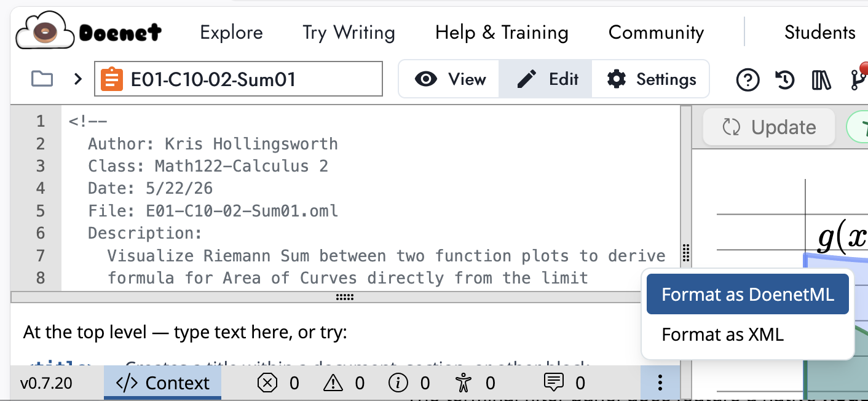Click the File: E01-C10-02-Sum01.oml line
Image resolution: width=868 pixels, height=401 pixels.
tap(213, 211)
